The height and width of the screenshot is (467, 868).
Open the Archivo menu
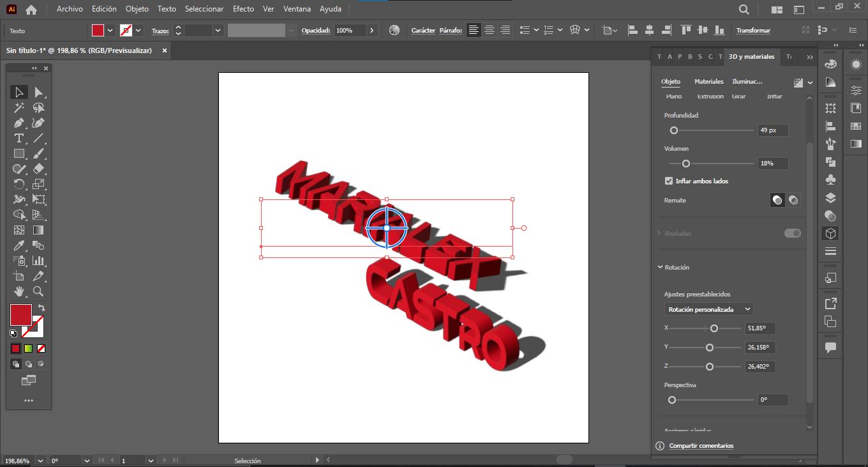[x=70, y=9]
